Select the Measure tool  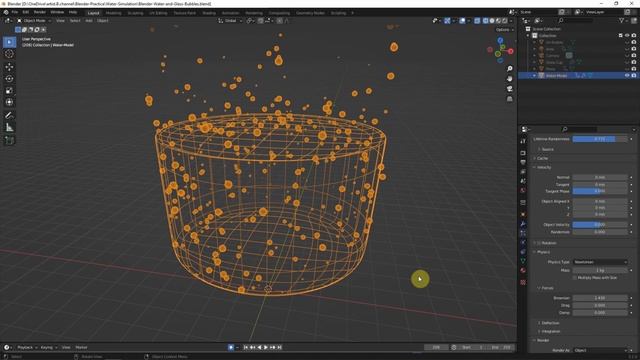(x=9, y=128)
